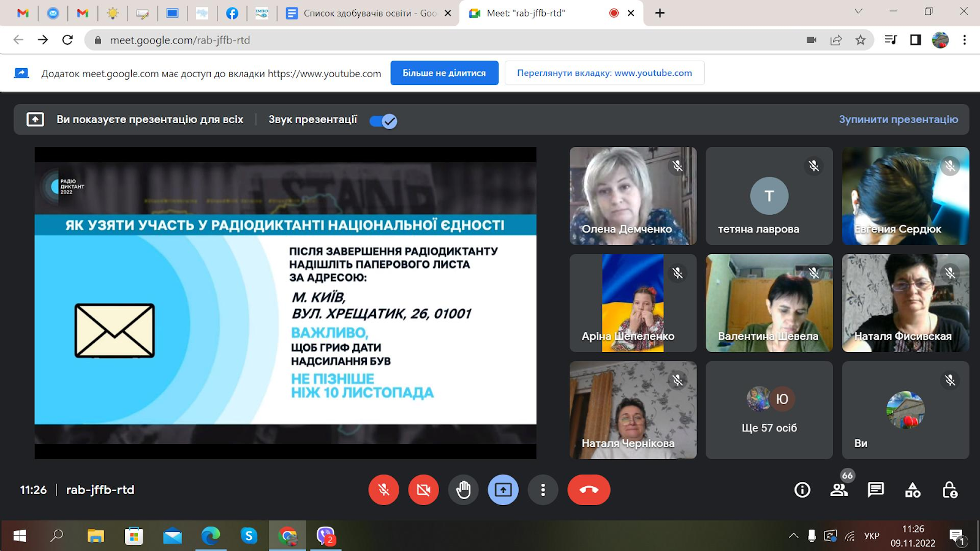This screenshot has height=551, width=980.
Task: Bookmark this page with star icon
Action: [861, 40]
